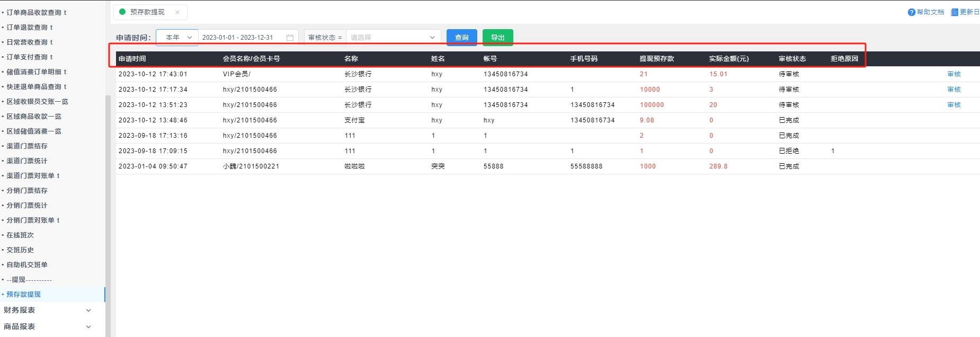Click the 提现预存款 column header
This screenshot has height=337, width=980.
tap(657, 59)
